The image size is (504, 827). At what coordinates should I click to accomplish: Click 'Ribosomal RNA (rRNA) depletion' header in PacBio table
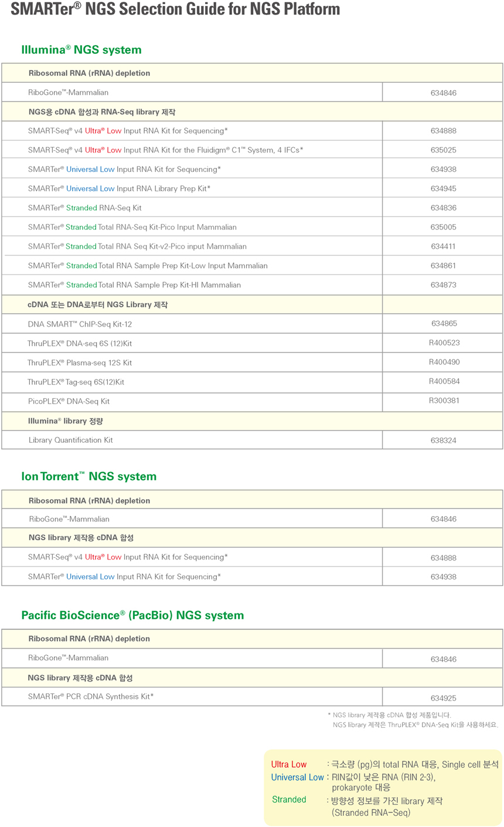[89, 639]
